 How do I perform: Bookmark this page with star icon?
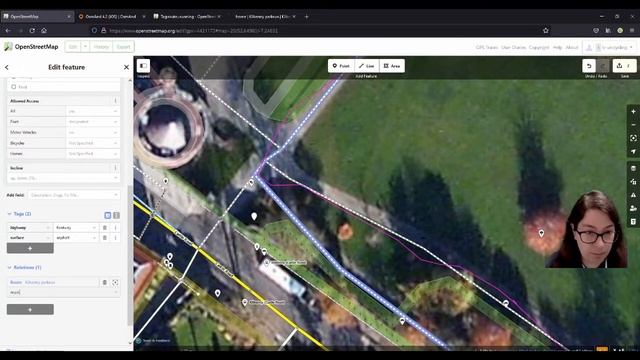point(546,31)
